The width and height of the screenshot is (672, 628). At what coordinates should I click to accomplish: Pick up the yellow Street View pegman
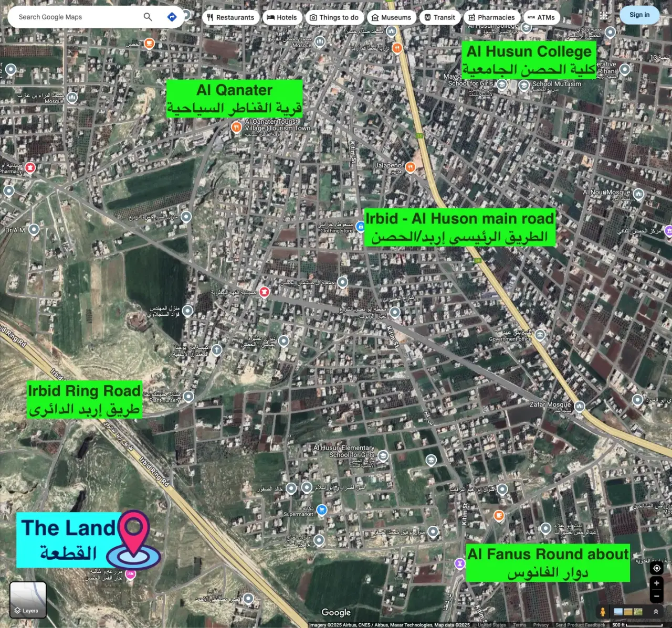point(603,612)
